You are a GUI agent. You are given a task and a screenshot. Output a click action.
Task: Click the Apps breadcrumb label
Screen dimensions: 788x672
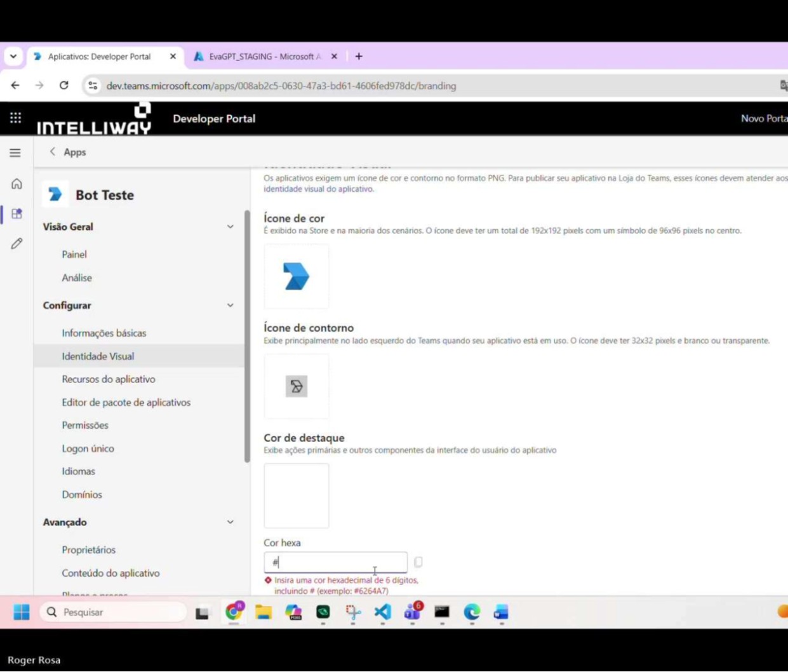pos(74,152)
